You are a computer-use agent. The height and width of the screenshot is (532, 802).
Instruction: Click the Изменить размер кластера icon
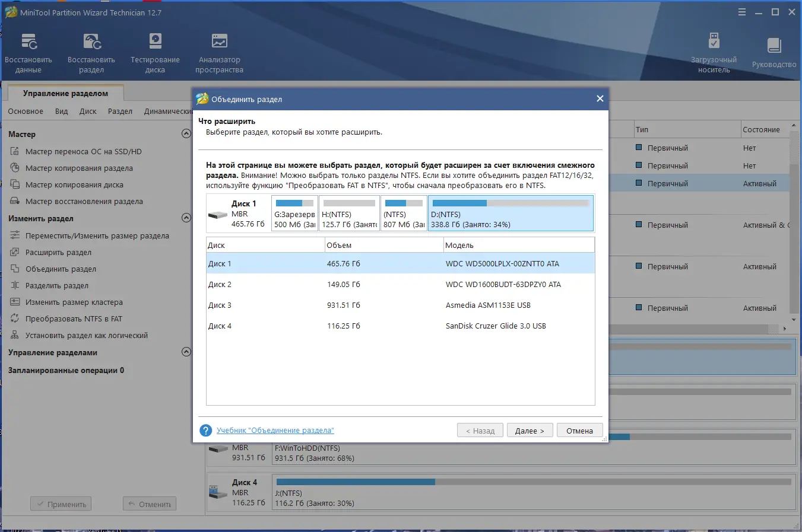(x=15, y=302)
